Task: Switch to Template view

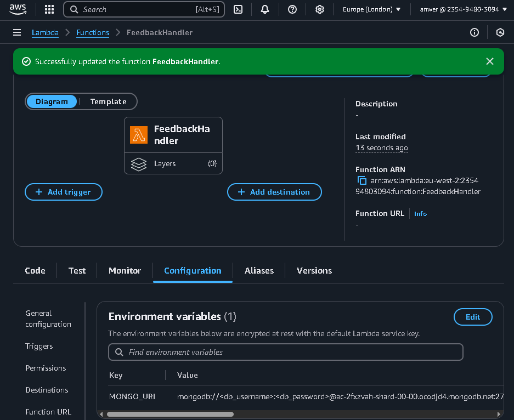Action: coord(109,101)
